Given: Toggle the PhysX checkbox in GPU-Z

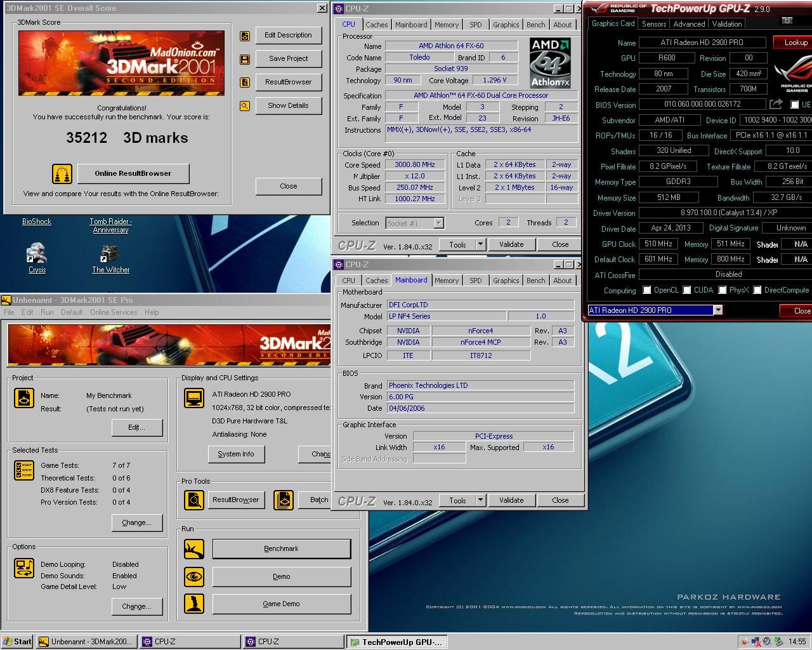Looking at the screenshot, I should pyautogui.click(x=722, y=290).
